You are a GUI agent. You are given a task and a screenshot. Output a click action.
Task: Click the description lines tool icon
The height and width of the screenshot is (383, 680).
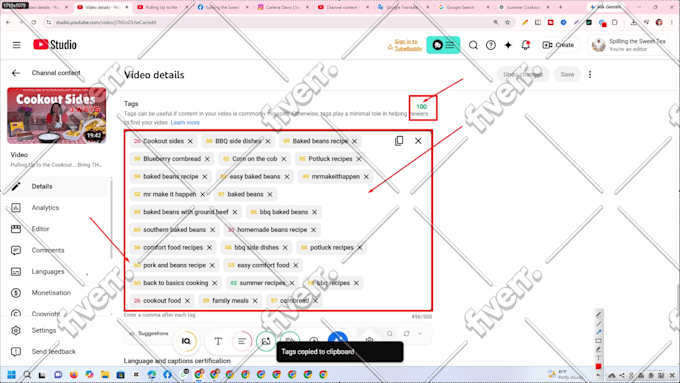click(x=242, y=342)
